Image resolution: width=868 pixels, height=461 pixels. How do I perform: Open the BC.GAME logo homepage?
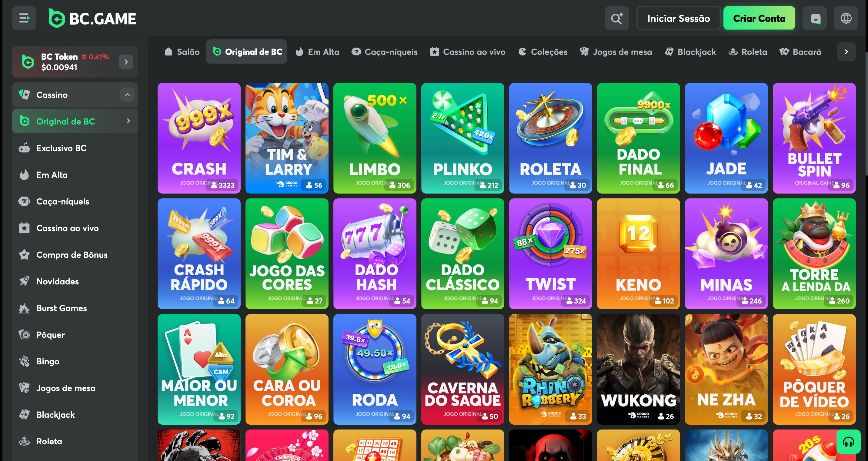point(92,18)
